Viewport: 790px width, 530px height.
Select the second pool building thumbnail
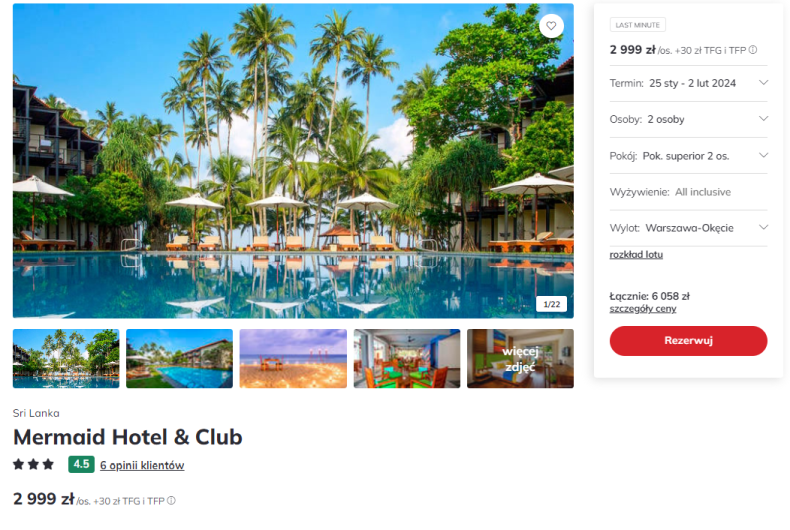click(x=179, y=359)
